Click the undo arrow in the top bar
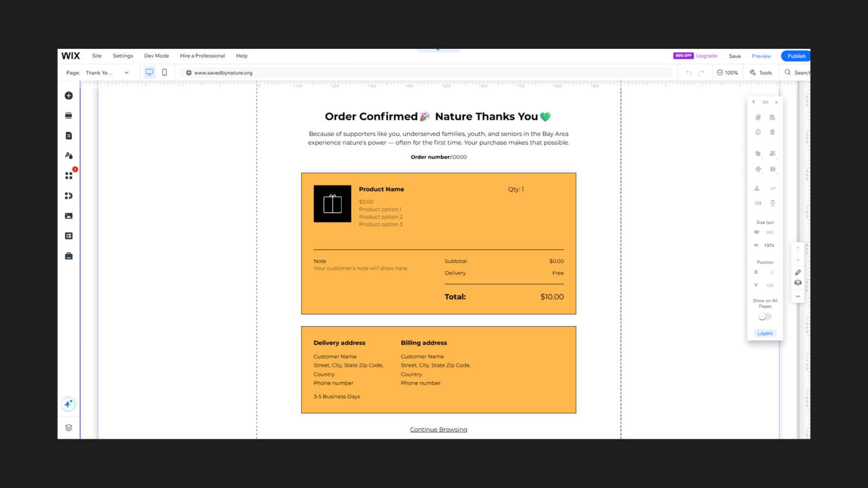 688,72
